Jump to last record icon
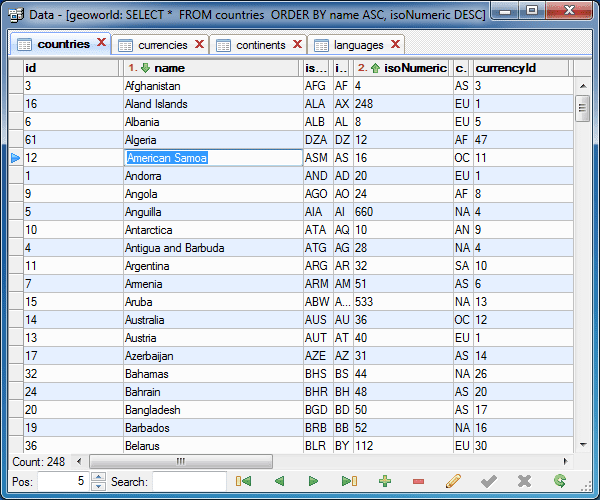This screenshot has height=500, width=600. [349, 481]
